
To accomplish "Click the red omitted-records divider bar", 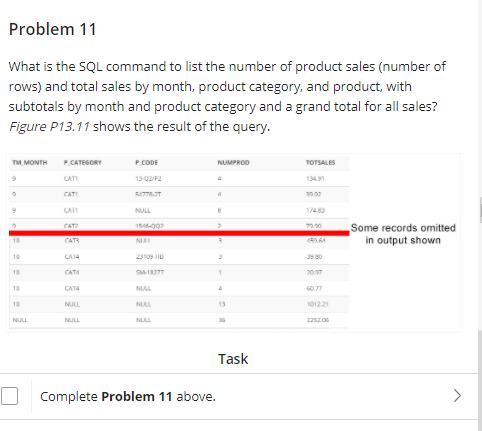I will point(179,233).
